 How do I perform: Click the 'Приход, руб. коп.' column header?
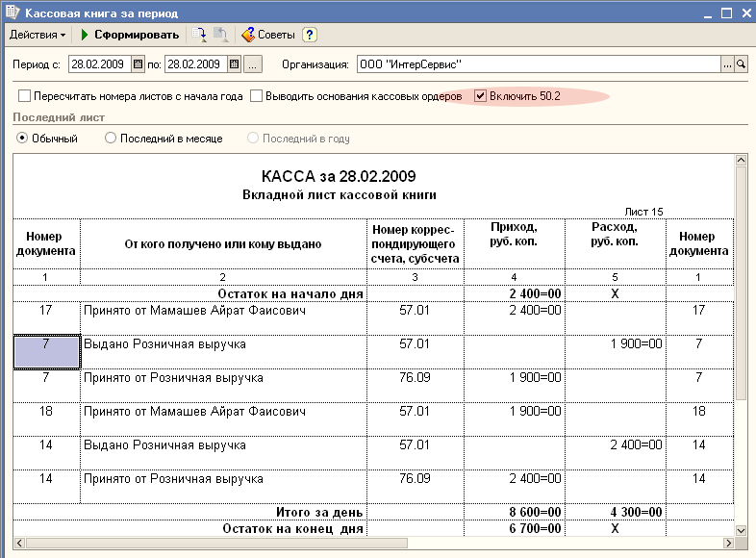coord(514,234)
